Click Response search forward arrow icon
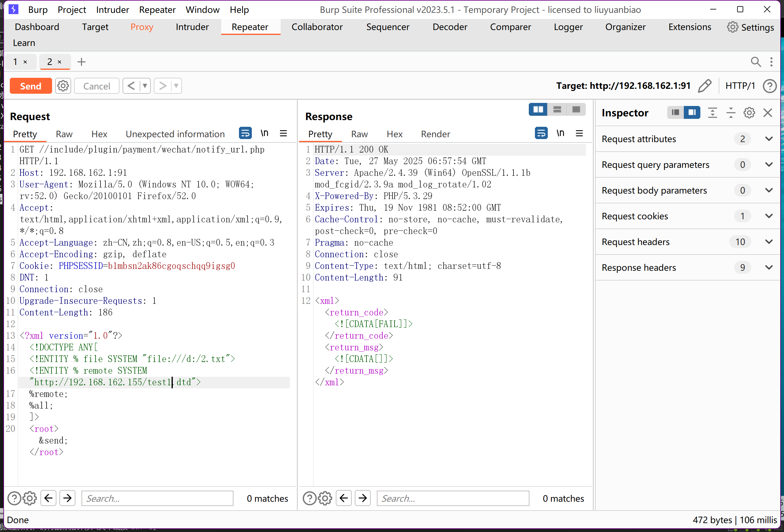Screen dimensions: 784x532 [363, 498]
